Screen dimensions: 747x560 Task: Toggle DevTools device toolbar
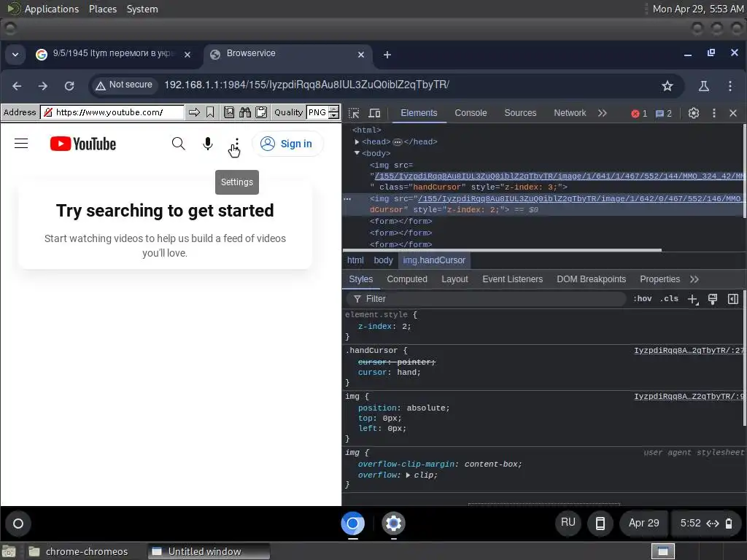(x=374, y=113)
